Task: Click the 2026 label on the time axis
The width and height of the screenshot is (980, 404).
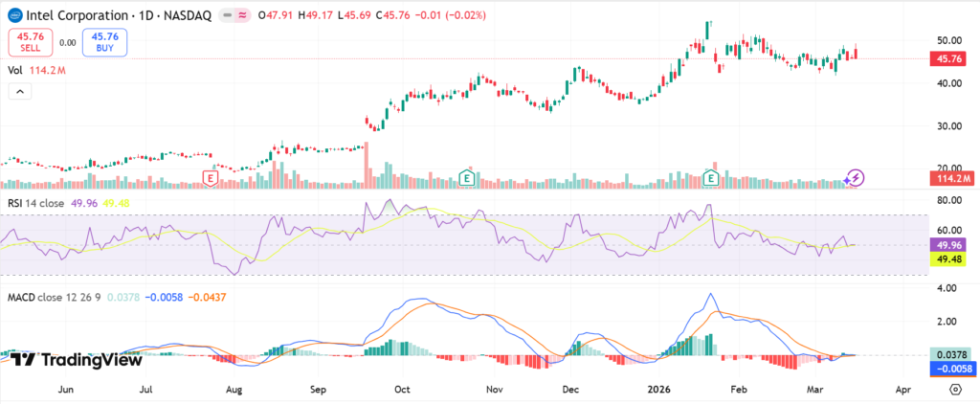Action: click(x=657, y=390)
